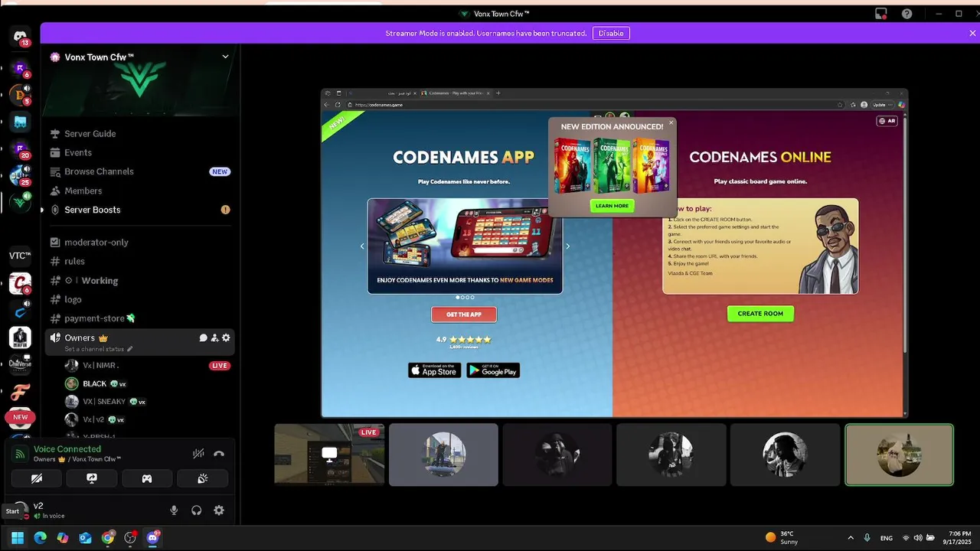Open the Discord inbox icon in title bar

coord(881,14)
